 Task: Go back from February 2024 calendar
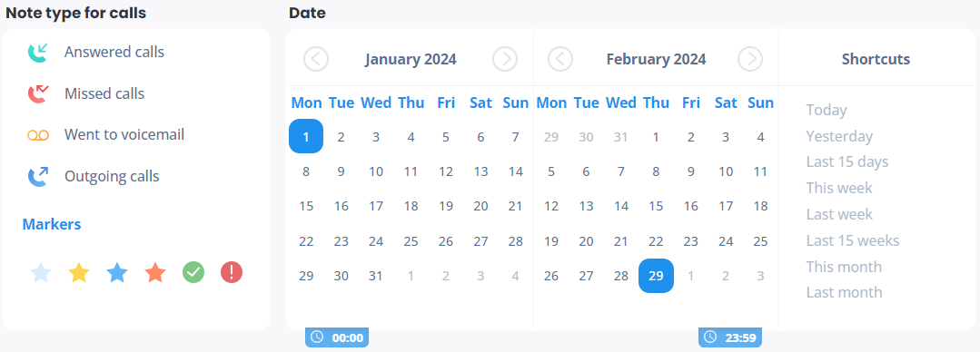pyautogui.click(x=560, y=59)
